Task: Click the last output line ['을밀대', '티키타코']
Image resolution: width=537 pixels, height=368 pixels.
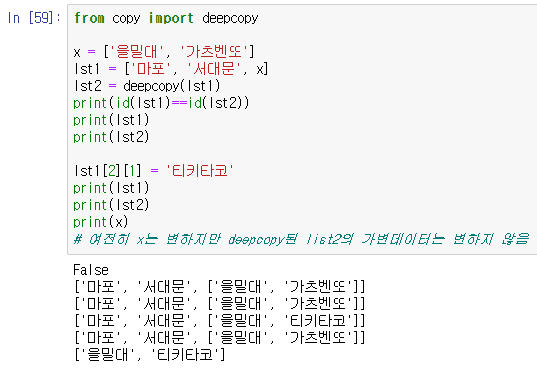Action: [x=150, y=355]
